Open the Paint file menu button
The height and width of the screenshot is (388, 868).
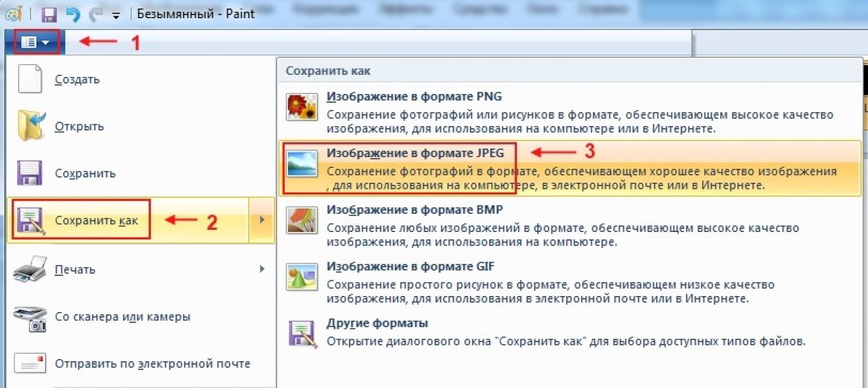point(34,42)
